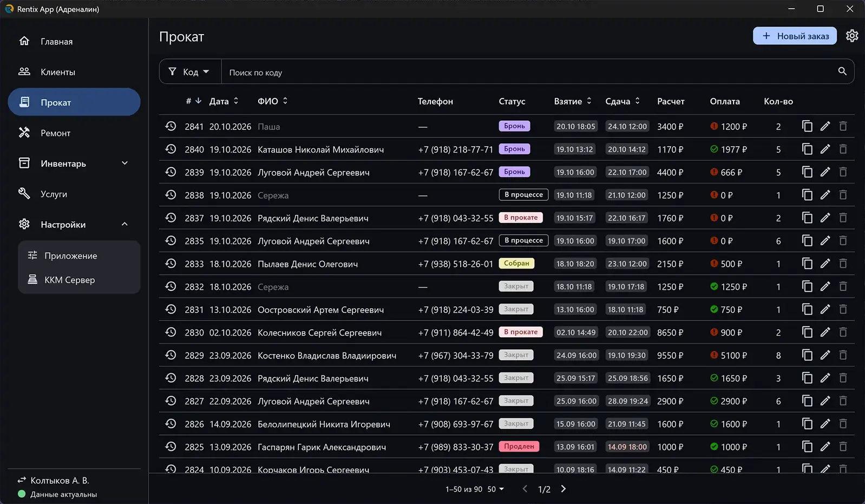Go to the Главная page
Viewport: 865px width, 504px height.
click(74, 41)
